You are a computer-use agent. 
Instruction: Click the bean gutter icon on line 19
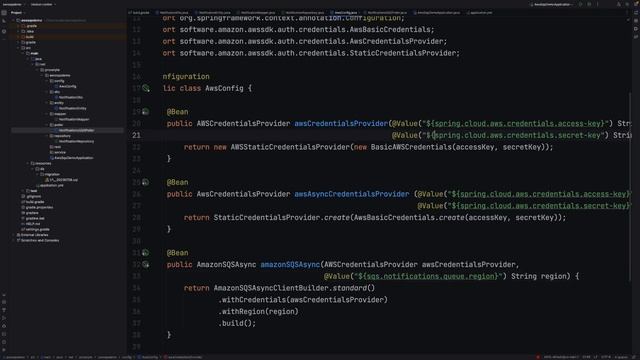145,112
